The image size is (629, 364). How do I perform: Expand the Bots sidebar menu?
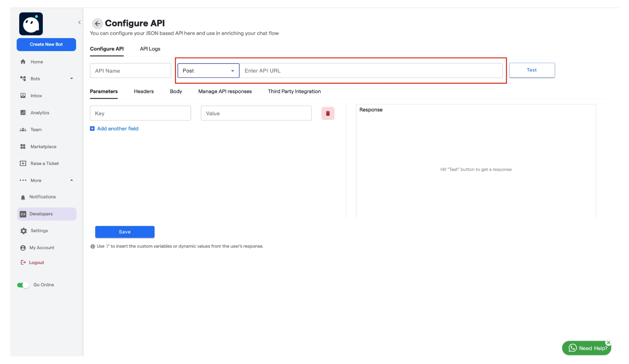71,79
